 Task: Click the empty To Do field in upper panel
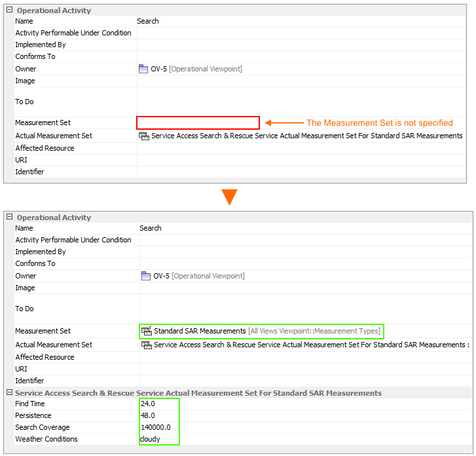click(x=301, y=102)
